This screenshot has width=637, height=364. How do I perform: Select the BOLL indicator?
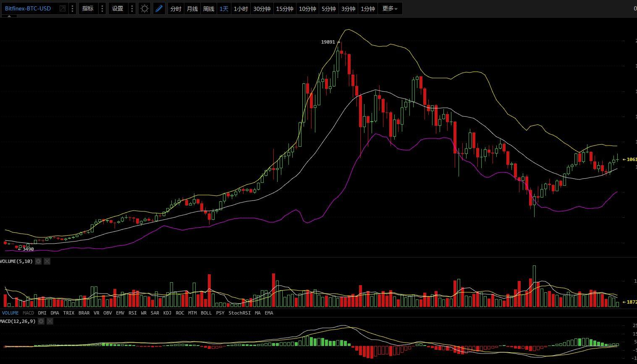point(206,313)
